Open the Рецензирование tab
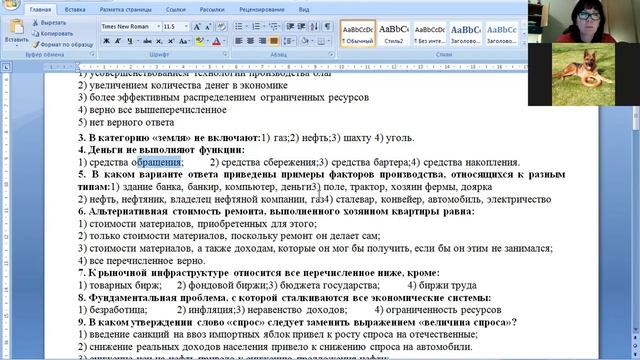The height and width of the screenshot is (360, 640). coord(262,9)
